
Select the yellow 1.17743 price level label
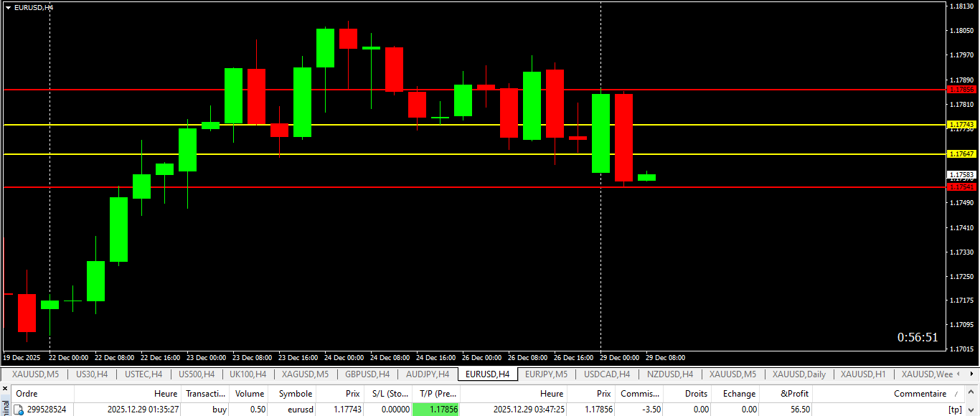coord(961,125)
